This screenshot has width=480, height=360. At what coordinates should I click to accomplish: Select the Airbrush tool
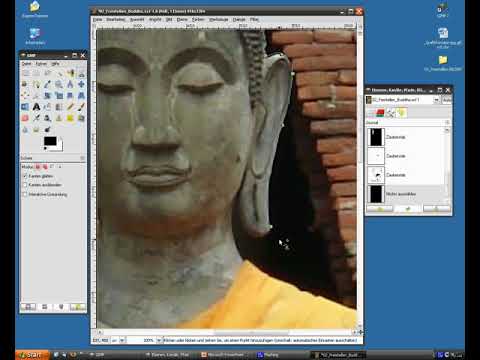[36, 118]
